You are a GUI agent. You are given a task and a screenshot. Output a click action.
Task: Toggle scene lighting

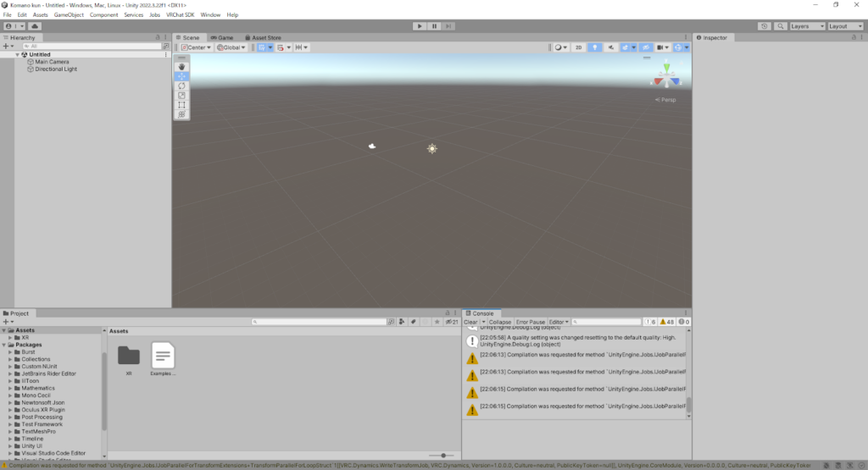click(594, 47)
